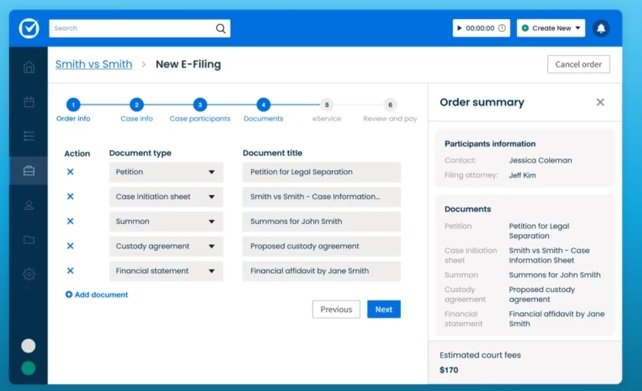Viewport: 642px width, 391px height.
Task: Go to step 3 Case participants
Action: [x=200, y=105]
